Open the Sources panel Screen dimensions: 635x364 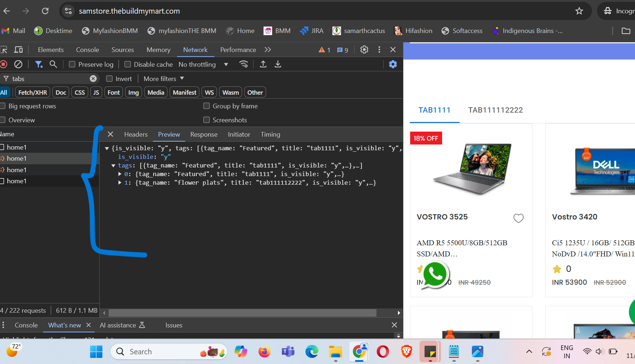(123, 49)
